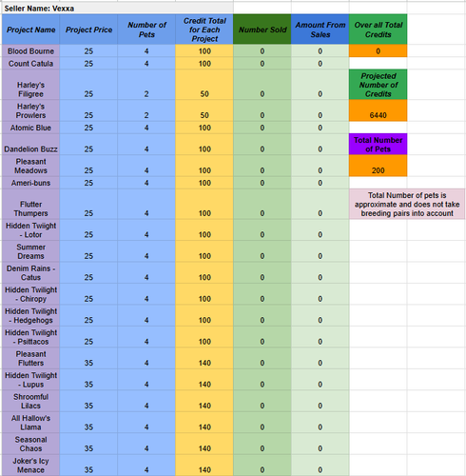Click the pink note about breeding pairs
Screen dimensions: 466x476
tap(407, 204)
